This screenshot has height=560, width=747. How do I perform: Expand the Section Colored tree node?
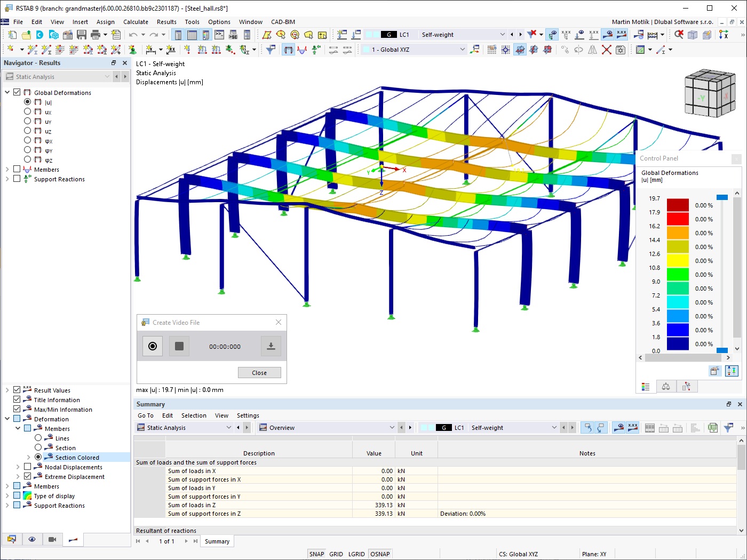click(29, 457)
